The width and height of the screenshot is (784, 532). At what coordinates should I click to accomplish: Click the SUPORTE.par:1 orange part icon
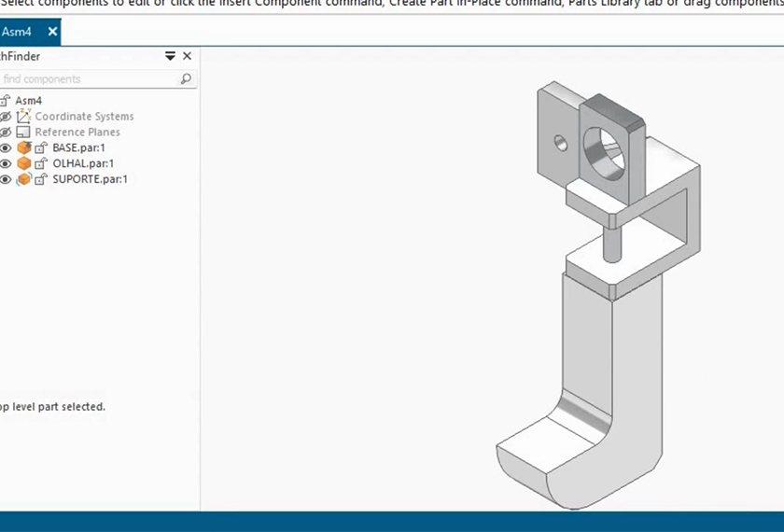(24, 179)
